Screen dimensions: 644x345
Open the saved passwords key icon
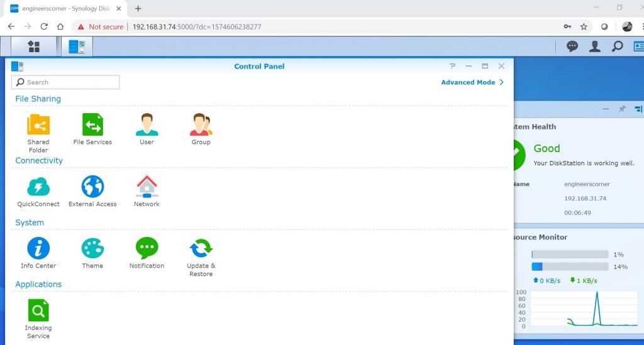pos(567,26)
